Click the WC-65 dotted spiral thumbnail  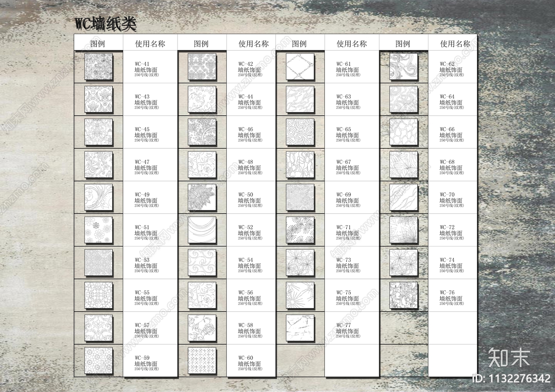point(300,132)
